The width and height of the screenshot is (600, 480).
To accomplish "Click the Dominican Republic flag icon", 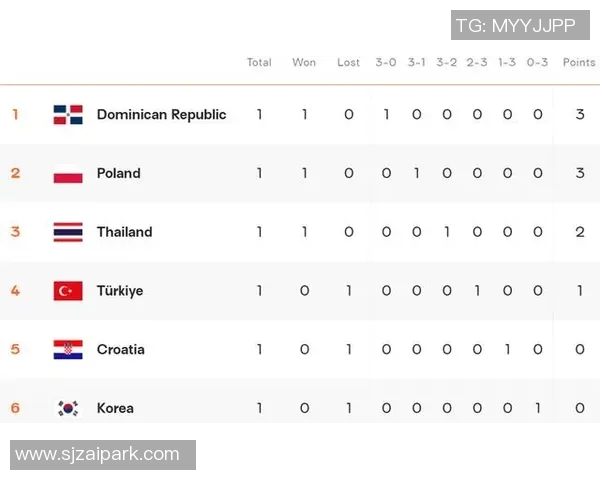I will pyautogui.click(x=68, y=114).
